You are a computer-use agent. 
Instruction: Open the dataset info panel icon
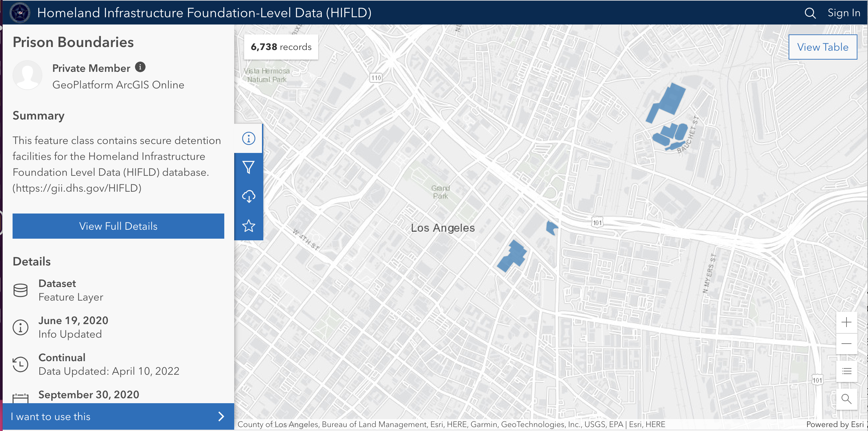click(x=248, y=138)
